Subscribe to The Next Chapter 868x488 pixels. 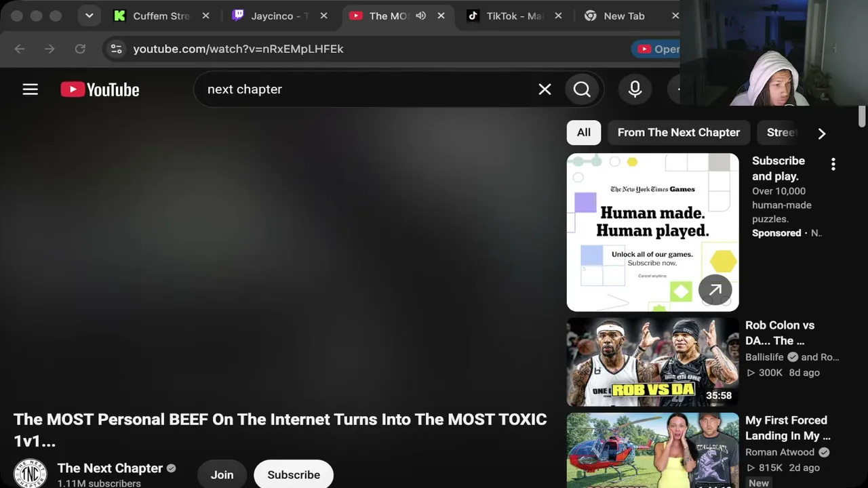point(294,474)
